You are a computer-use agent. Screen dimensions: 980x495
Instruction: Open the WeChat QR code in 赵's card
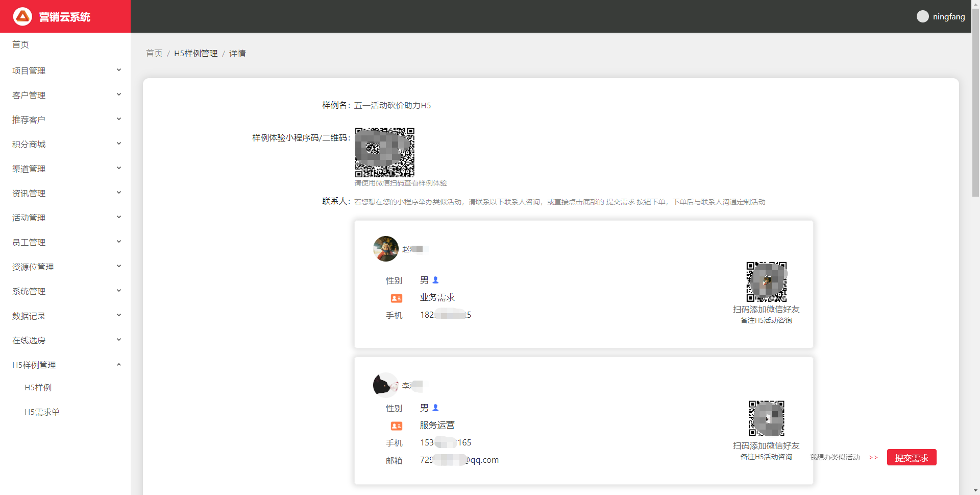(767, 282)
